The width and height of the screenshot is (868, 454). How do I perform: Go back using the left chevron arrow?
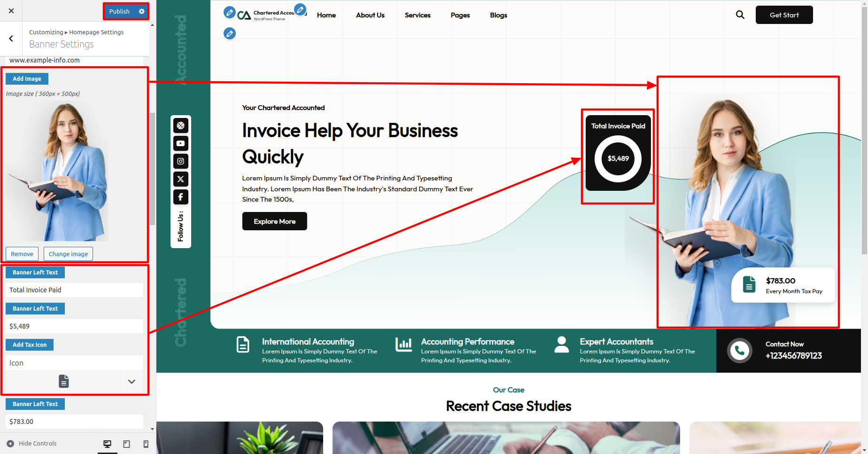(11, 39)
